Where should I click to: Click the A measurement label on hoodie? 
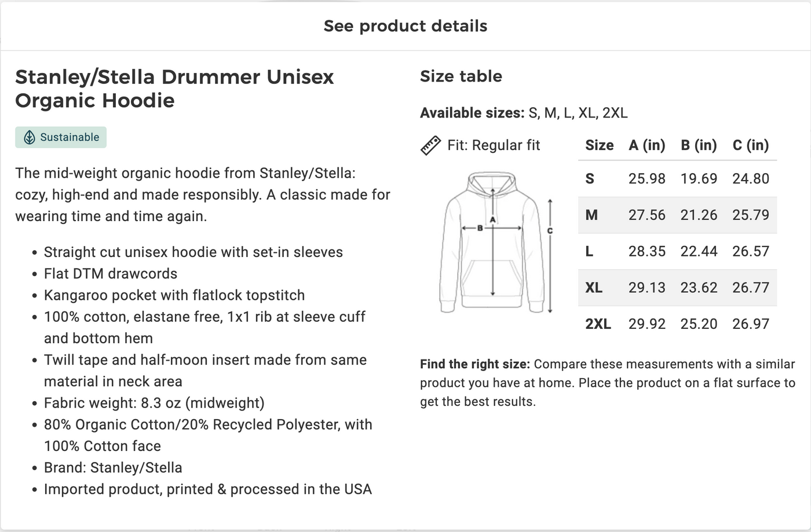pos(492,219)
